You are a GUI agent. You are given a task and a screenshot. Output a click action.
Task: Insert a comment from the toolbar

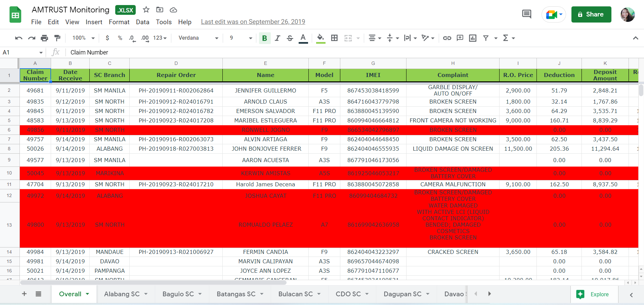[460, 38]
